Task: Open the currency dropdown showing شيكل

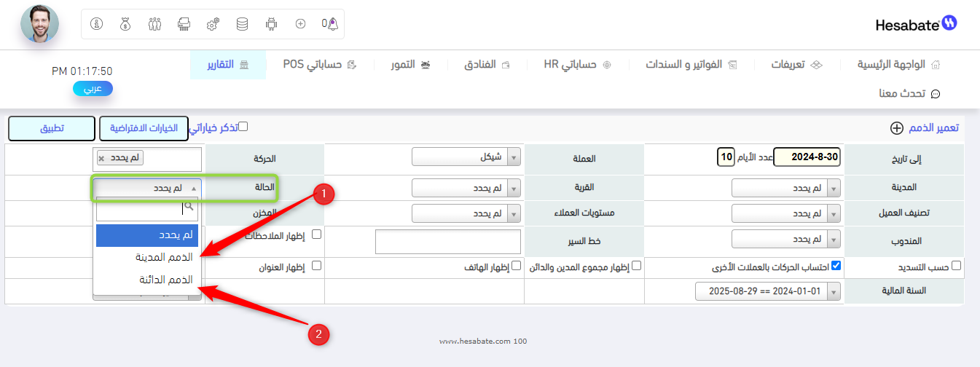Action: coord(466,157)
